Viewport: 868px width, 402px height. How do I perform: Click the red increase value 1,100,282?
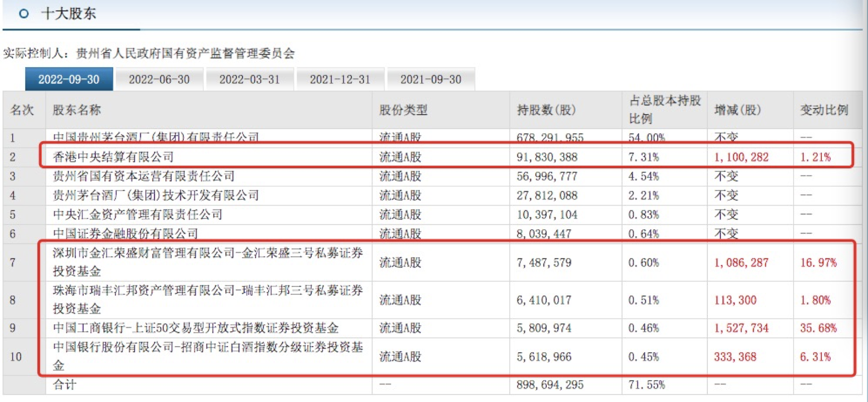[741, 157]
